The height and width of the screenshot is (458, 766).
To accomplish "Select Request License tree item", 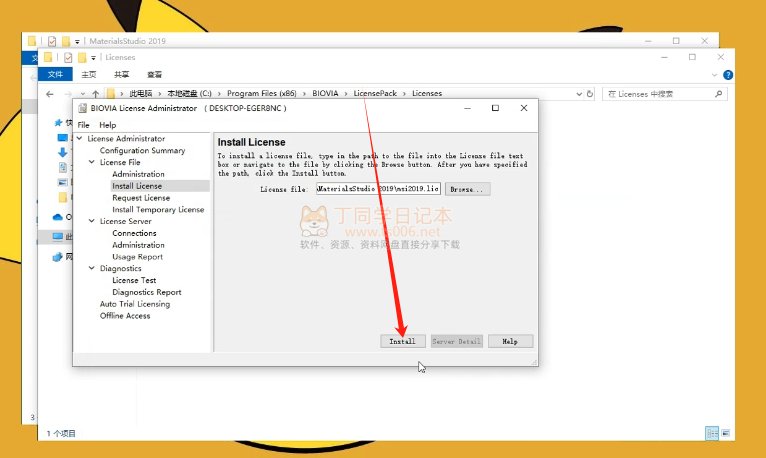I will click(141, 198).
